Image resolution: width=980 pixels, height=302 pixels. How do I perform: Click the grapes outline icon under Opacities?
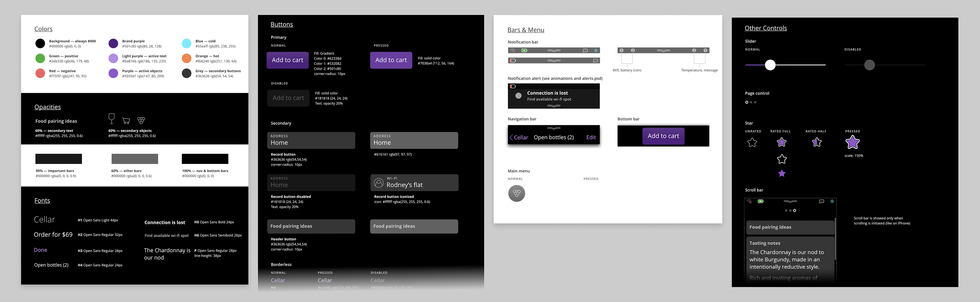(141, 120)
